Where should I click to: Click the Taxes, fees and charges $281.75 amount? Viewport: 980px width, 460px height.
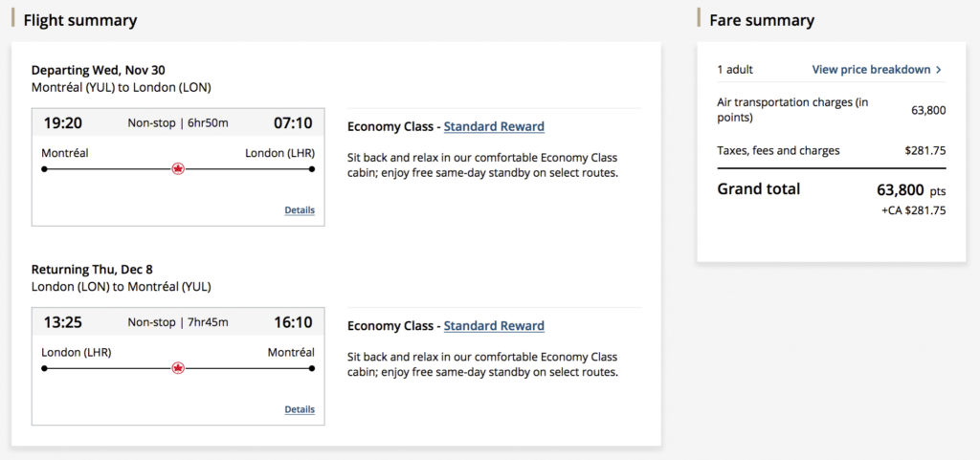(925, 151)
